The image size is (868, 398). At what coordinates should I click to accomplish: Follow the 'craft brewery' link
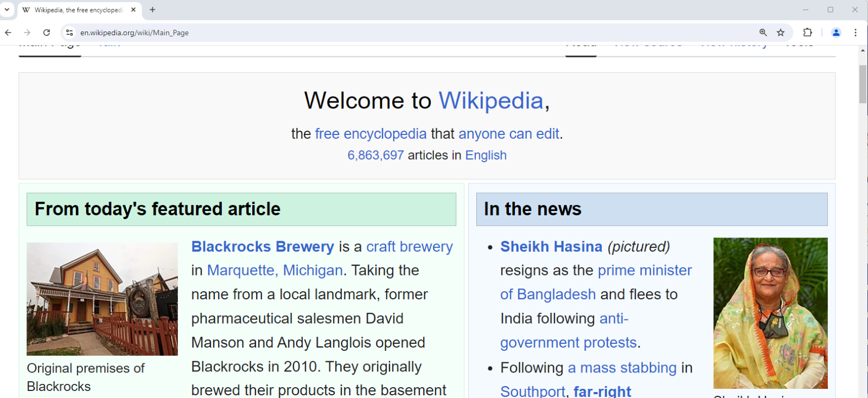pos(410,247)
